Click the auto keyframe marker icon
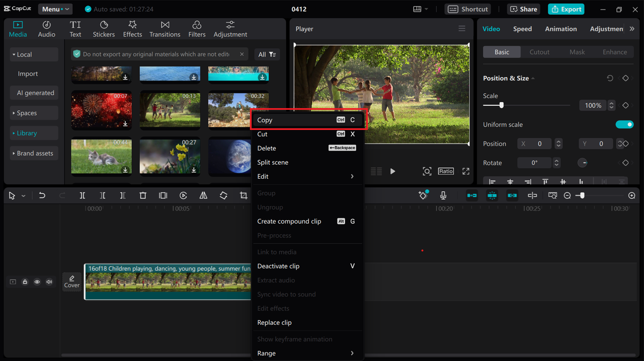Viewport: 644px width, 361px height. point(423,195)
